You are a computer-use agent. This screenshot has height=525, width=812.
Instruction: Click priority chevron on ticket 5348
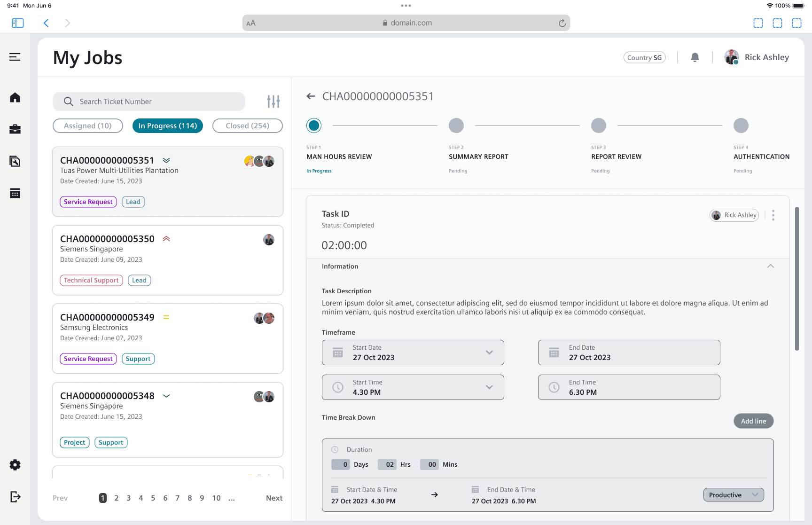point(166,396)
